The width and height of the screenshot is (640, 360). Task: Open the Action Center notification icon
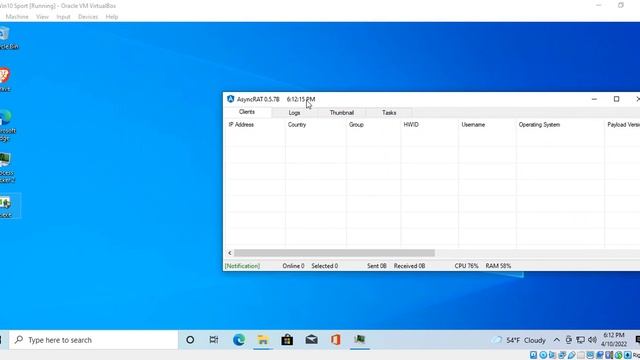[638, 340]
